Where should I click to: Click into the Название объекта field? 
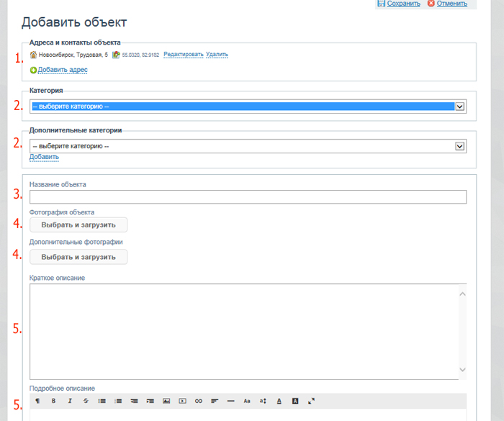pos(248,196)
